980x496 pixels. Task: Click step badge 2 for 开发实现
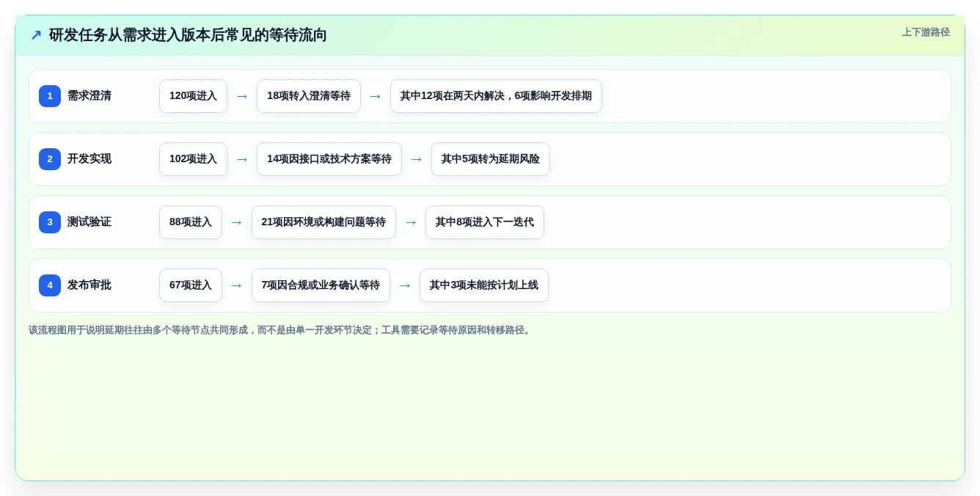(x=50, y=159)
